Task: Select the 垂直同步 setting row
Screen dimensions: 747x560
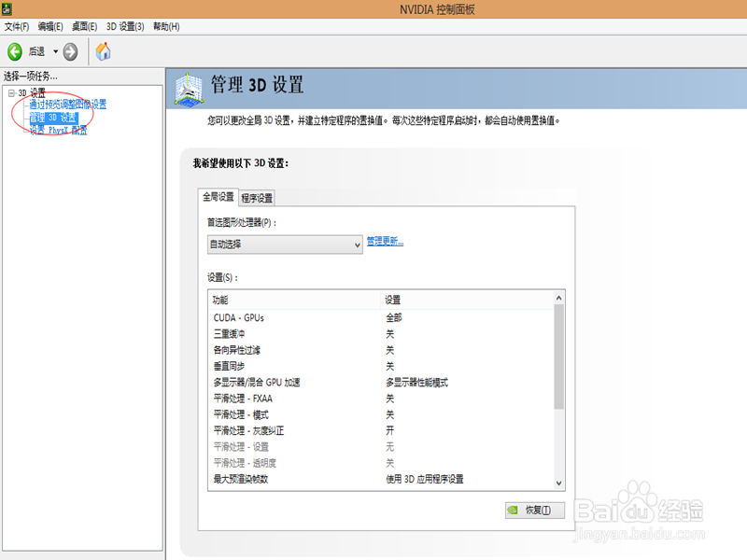Action: [x=381, y=366]
